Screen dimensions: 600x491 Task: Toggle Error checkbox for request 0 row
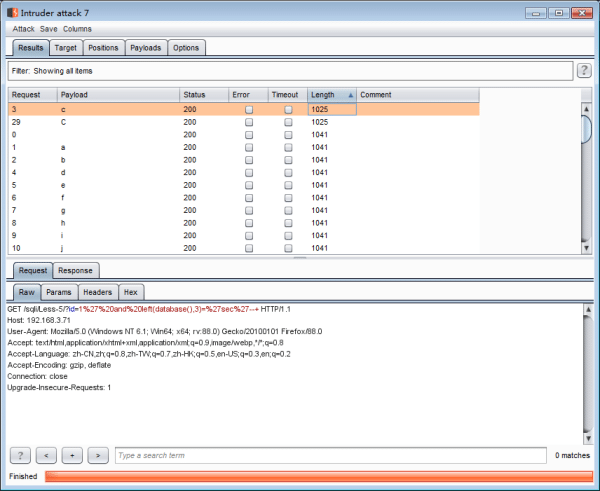pos(249,134)
